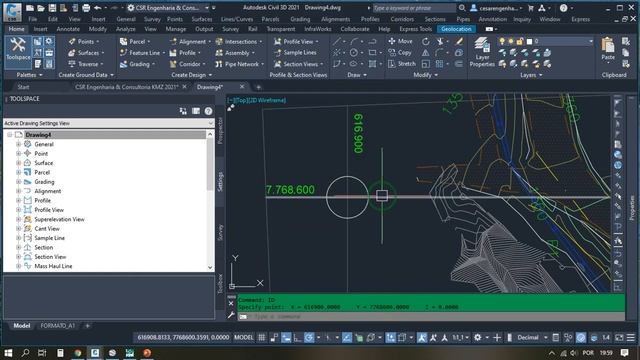Switch to the Analyze ribbon tab
This screenshot has height=360, width=640.
pyautogui.click(x=125, y=29)
